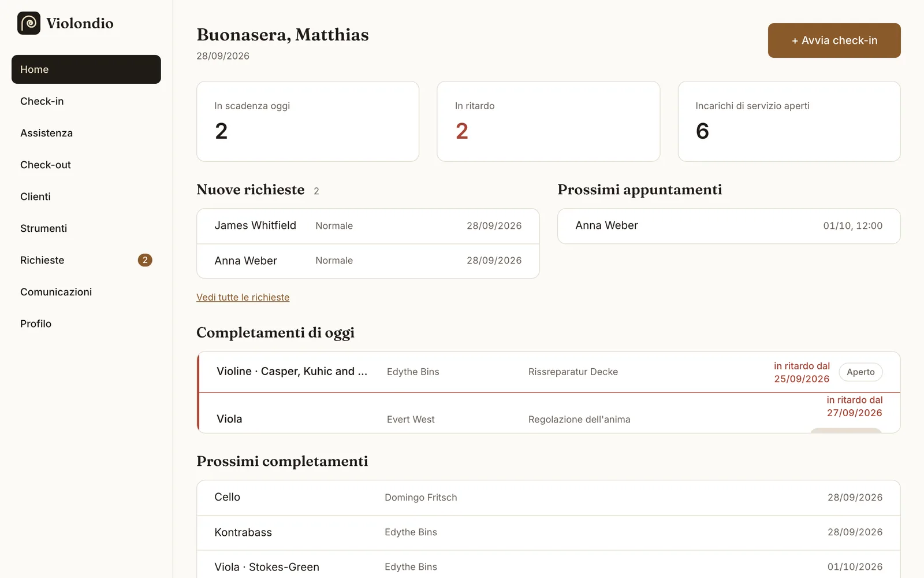The image size is (924, 578).
Task: Open the Clienti list
Action: [86, 197]
